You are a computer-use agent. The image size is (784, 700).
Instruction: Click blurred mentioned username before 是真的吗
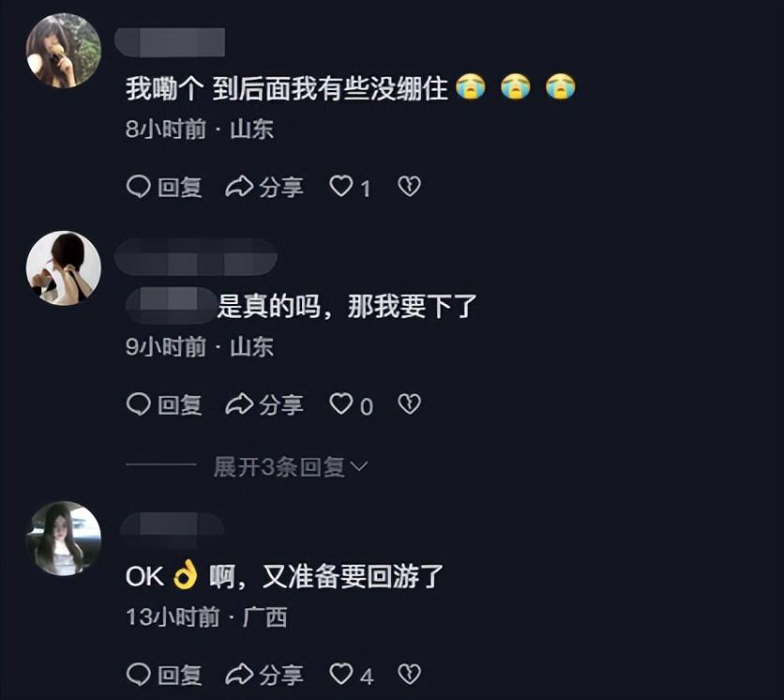click(x=171, y=305)
